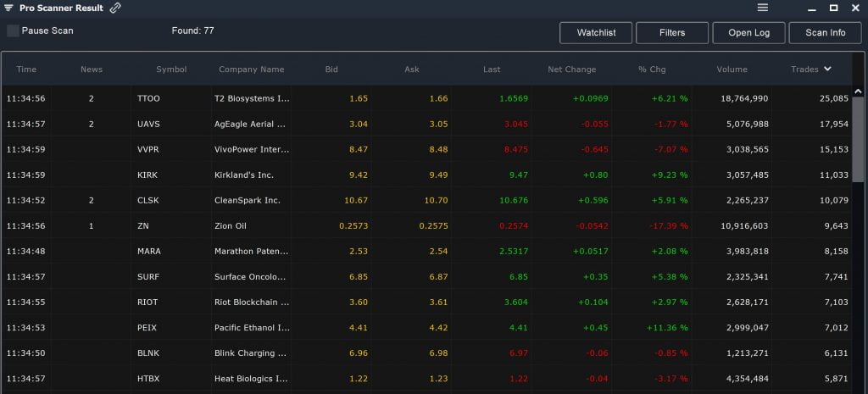
Task: Click the 8.475 last price
Action: [x=516, y=149]
